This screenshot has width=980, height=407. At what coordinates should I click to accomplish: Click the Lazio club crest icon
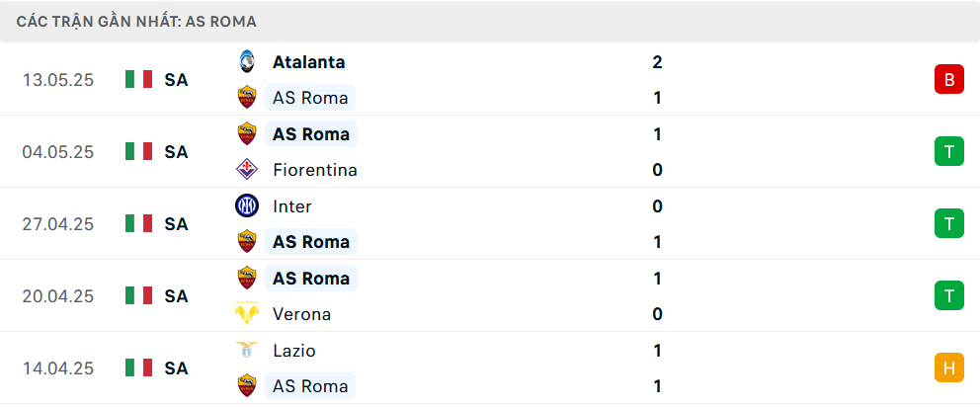[x=246, y=350]
